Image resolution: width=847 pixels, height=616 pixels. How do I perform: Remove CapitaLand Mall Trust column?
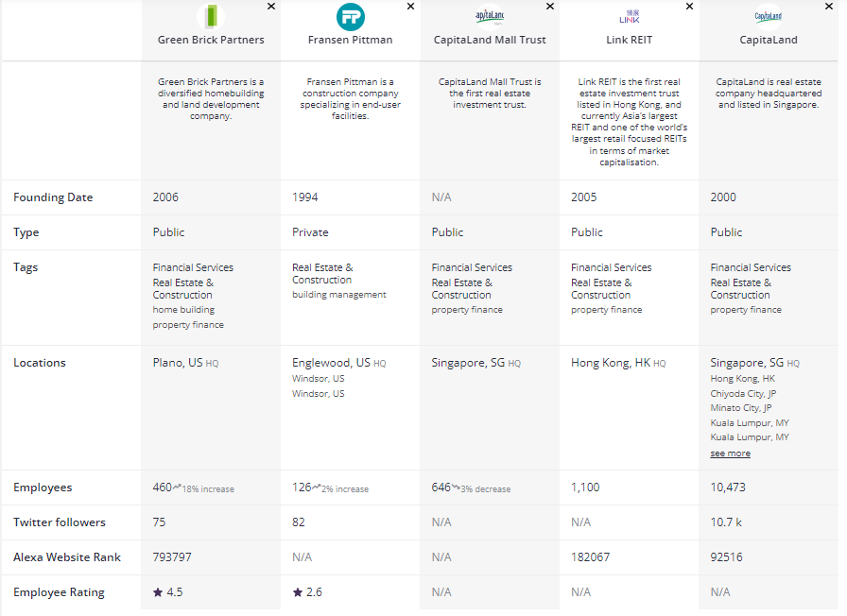(550, 7)
